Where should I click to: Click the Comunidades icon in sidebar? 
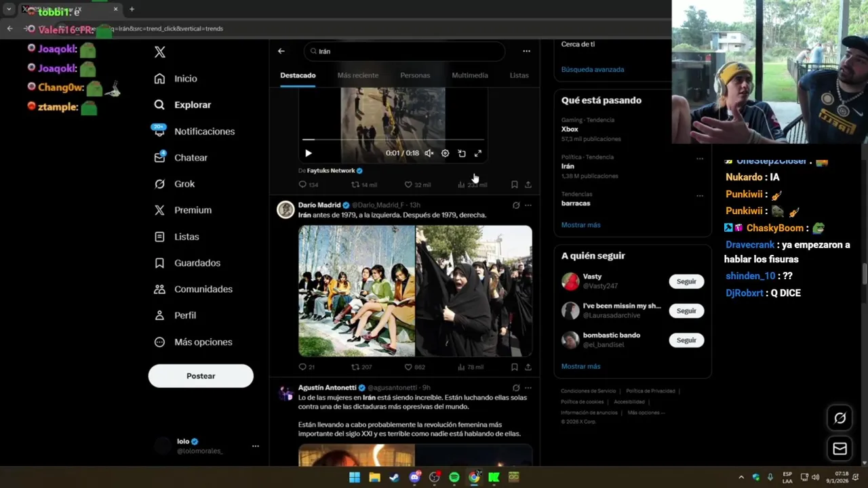[159, 289]
